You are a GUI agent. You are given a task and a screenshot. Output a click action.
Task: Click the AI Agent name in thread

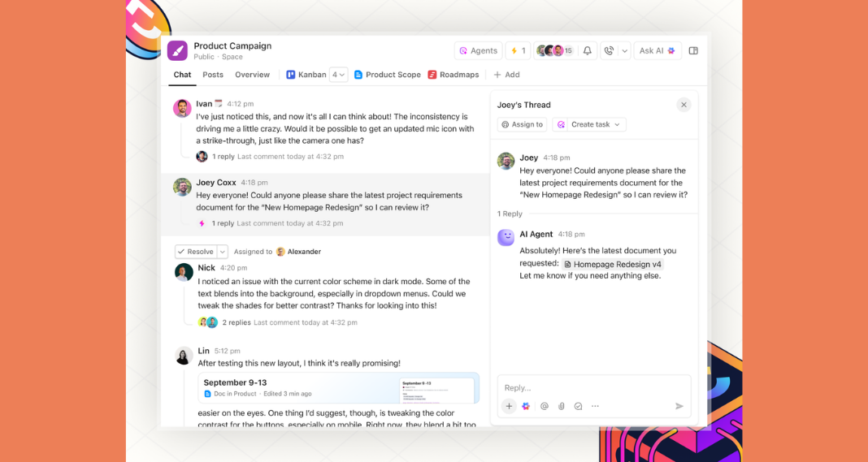tap(536, 234)
